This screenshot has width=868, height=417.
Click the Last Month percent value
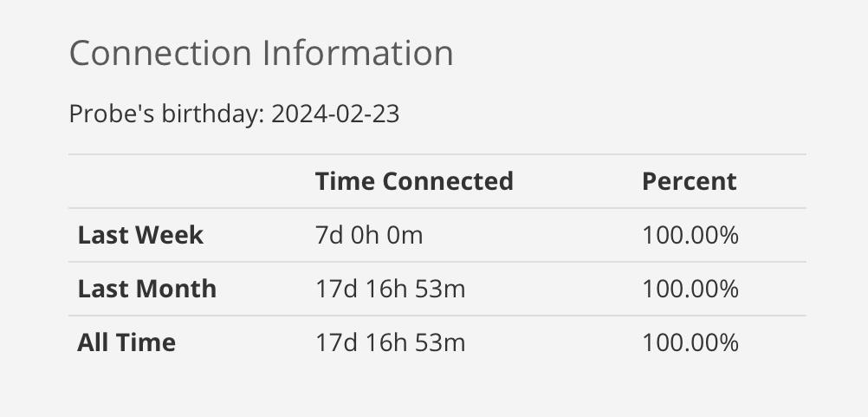tap(690, 289)
